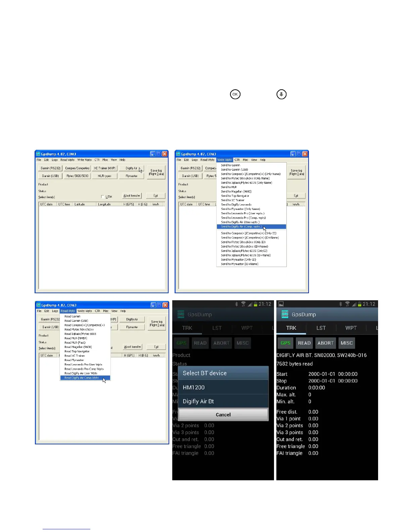Click 'DIGIFLY AIR BT, SN02000, SW240b-016' product text
The height and width of the screenshot is (532, 411).
[321, 355]
